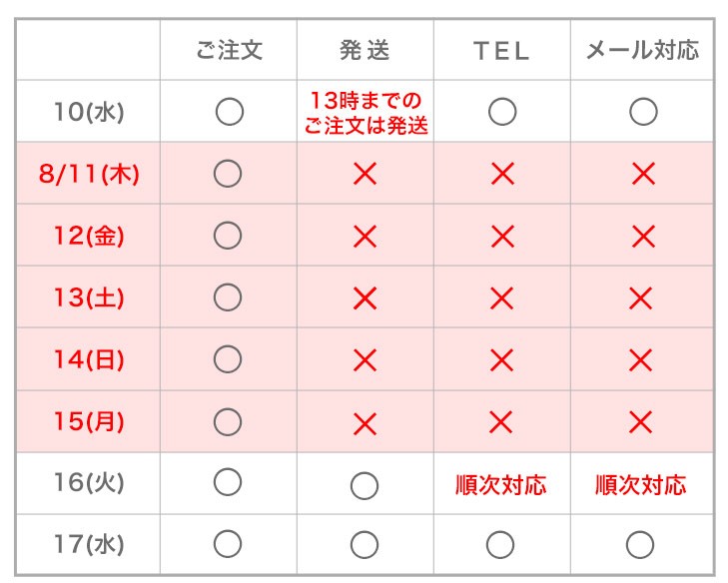Click the circle for 17(水) メール対応
Image resolution: width=728 pixels, height=583 pixels.
pyautogui.click(x=642, y=545)
